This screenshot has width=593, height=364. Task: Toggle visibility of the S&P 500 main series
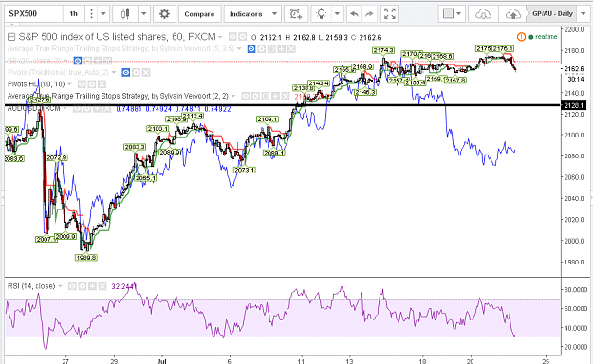coord(232,37)
